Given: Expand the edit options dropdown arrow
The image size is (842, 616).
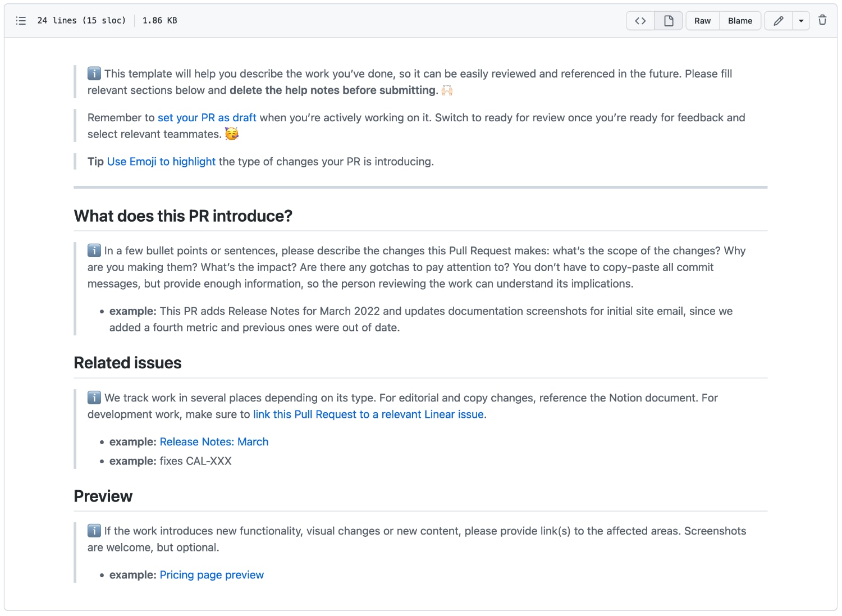Looking at the screenshot, I should [801, 20].
